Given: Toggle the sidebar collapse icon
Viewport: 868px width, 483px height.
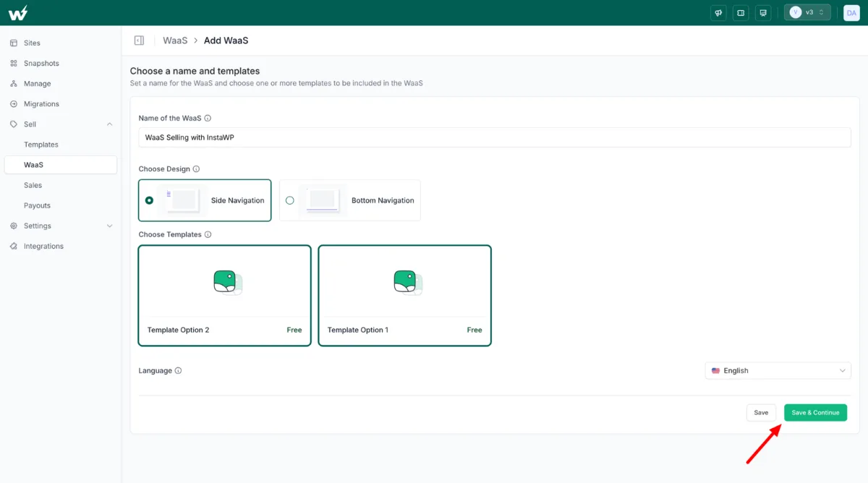Looking at the screenshot, I should [139, 40].
